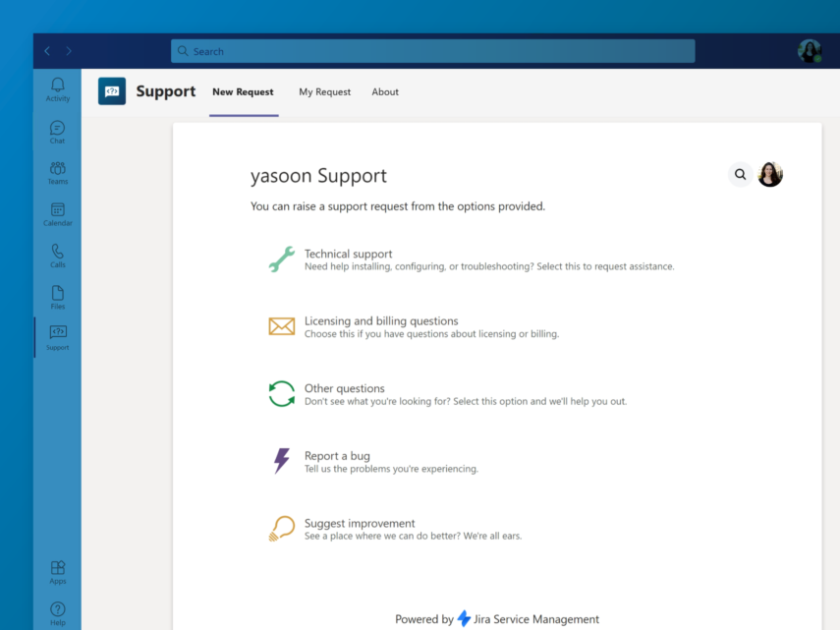
Task: Select the Support app in the sidebar
Action: pos(58,338)
